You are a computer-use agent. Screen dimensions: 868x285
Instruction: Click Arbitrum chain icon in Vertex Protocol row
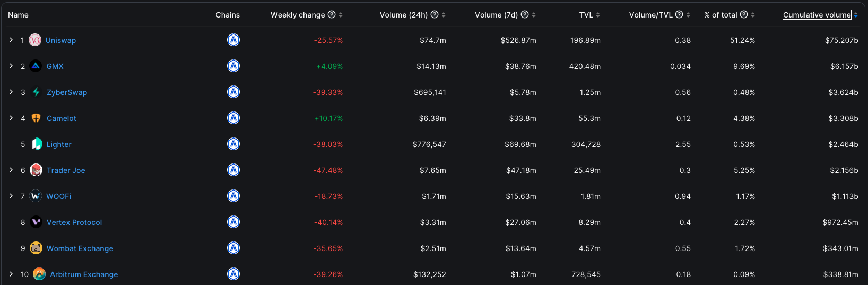tap(233, 222)
